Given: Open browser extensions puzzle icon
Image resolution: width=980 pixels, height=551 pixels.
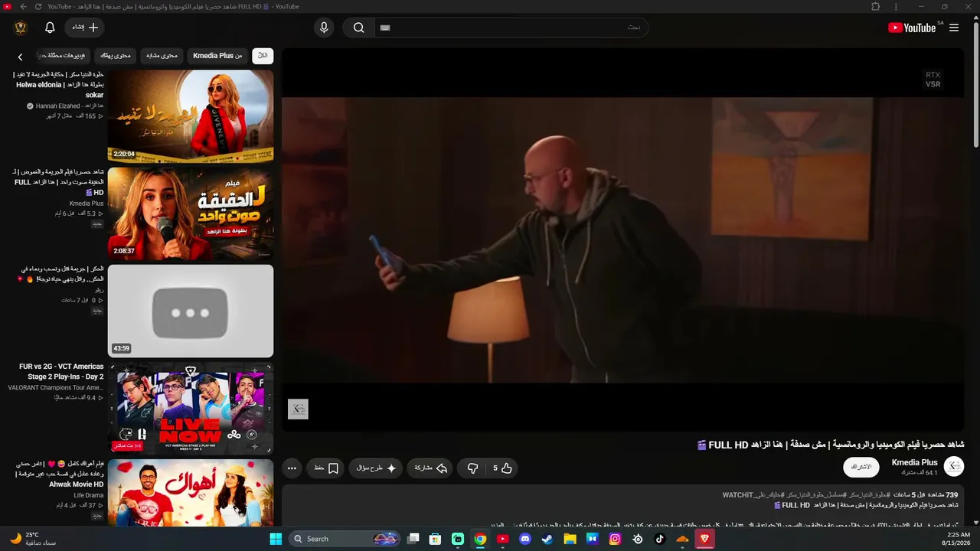Looking at the screenshot, I should tap(876, 6).
